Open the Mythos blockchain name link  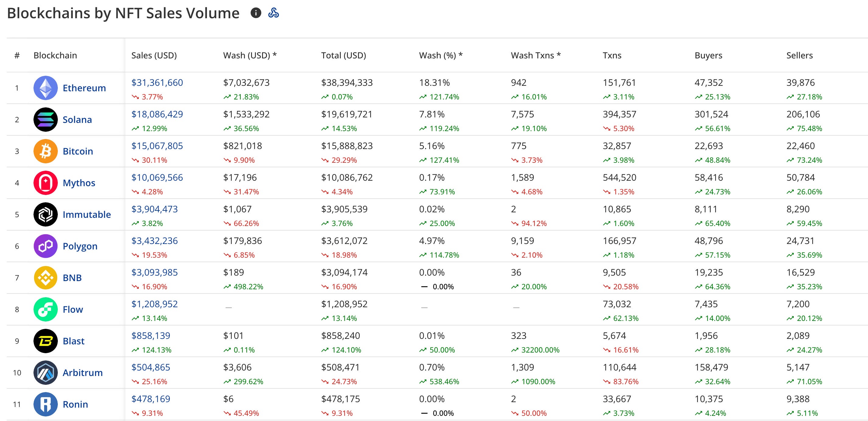click(79, 183)
